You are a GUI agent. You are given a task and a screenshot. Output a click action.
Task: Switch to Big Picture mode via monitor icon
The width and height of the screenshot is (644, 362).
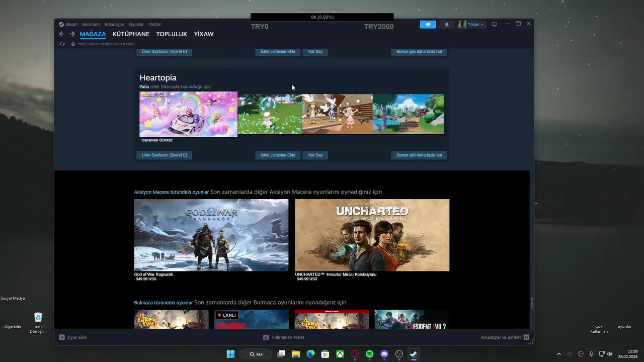[x=494, y=24]
